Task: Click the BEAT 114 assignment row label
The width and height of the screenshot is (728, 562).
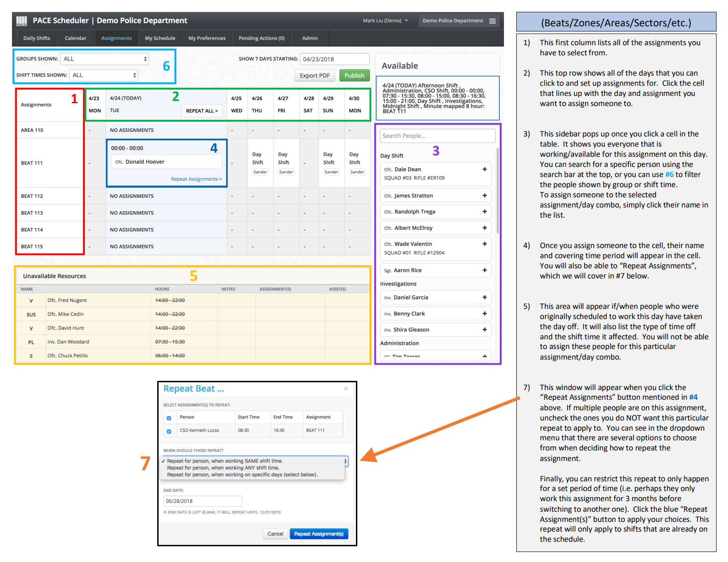Action: click(32, 230)
